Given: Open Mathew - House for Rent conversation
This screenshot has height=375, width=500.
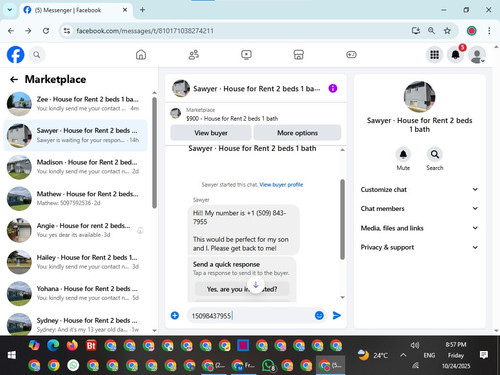Looking at the screenshot, I should 75,198.
